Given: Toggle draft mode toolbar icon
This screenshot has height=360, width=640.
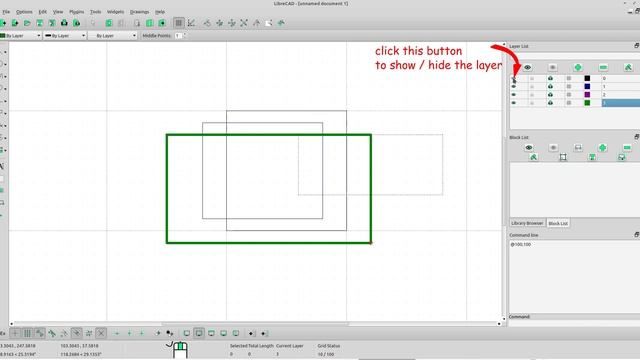Looking at the screenshot, I should tap(191, 23).
